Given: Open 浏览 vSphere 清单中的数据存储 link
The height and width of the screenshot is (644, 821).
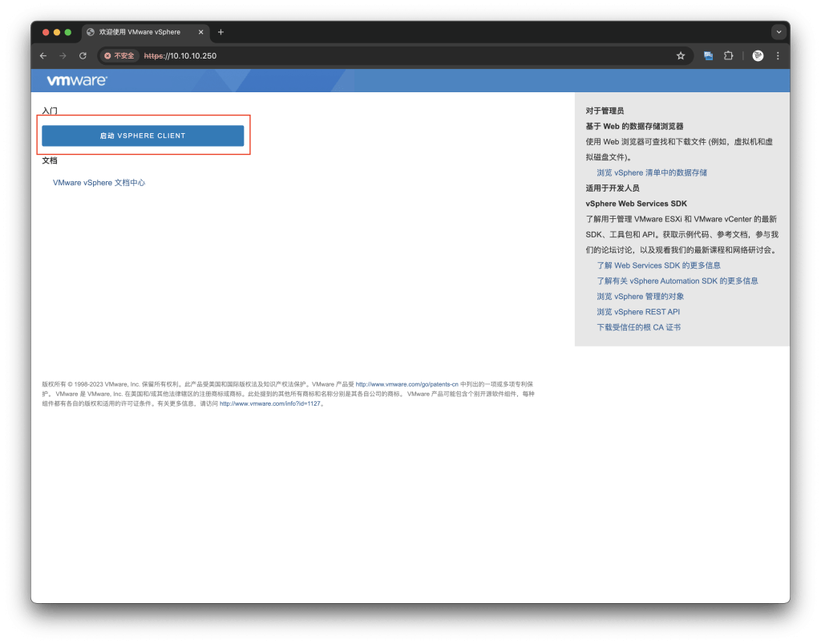Looking at the screenshot, I should 651,172.
